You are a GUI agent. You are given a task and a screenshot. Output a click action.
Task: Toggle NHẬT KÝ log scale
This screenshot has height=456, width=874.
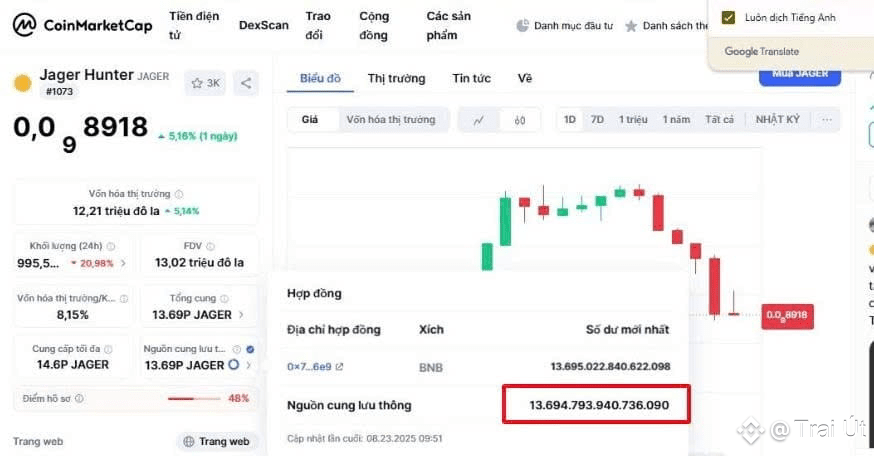778,119
